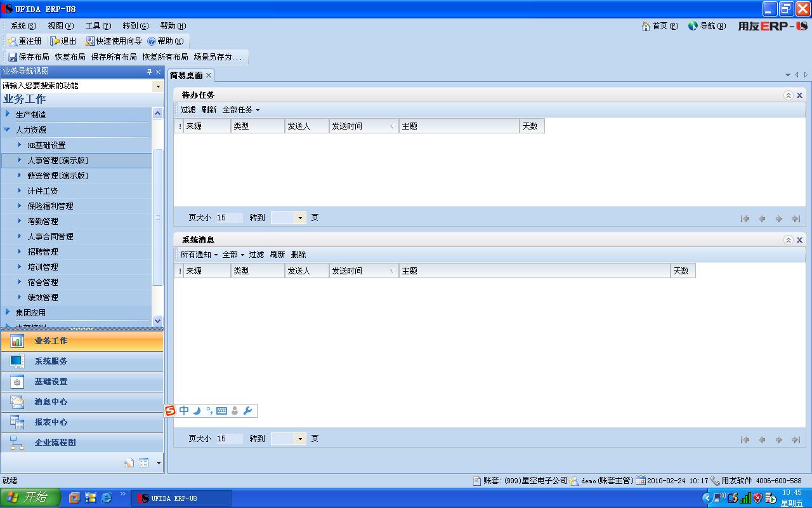Screen dimensions: 812x508
Task: Select the 业务工作 panel icon
Action: coord(17,341)
